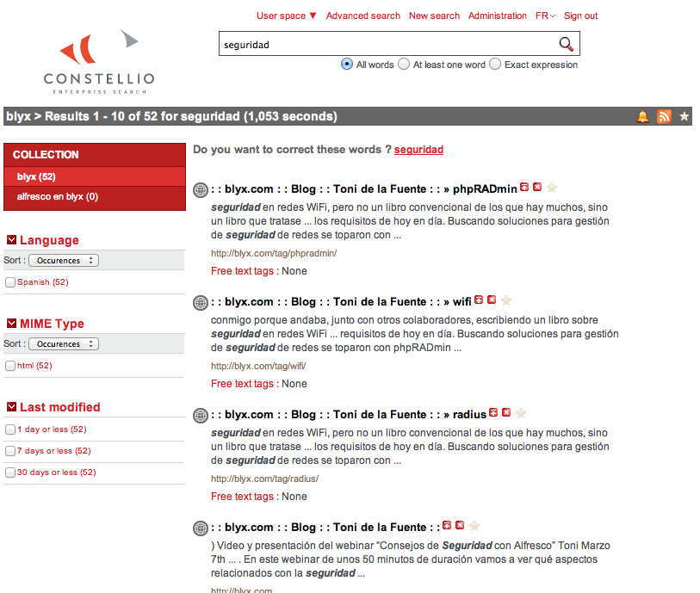Viewport: 700px width, 593px height.
Task: Click Free text tags under radius result
Action: click(x=242, y=497)
